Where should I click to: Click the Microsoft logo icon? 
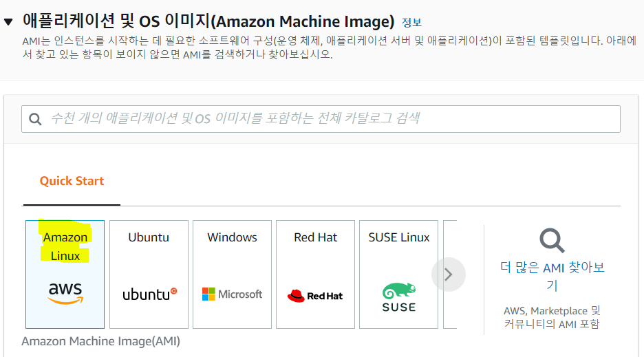232,294
